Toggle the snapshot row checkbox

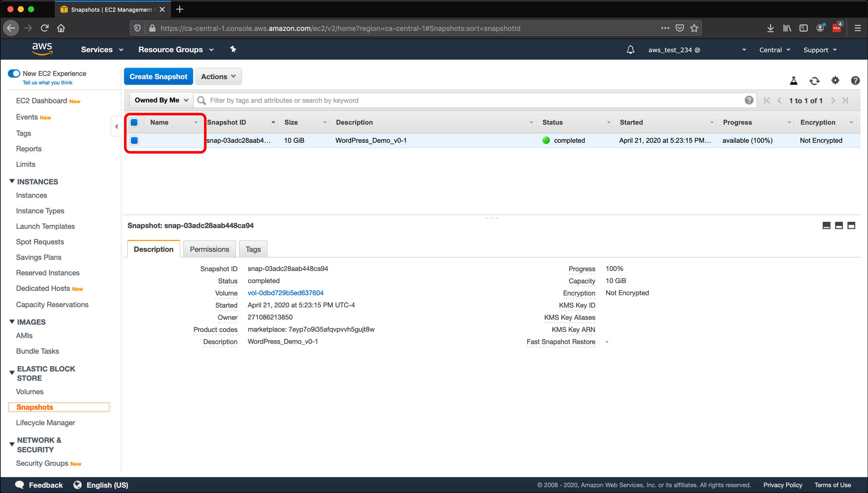click(135, 139)
